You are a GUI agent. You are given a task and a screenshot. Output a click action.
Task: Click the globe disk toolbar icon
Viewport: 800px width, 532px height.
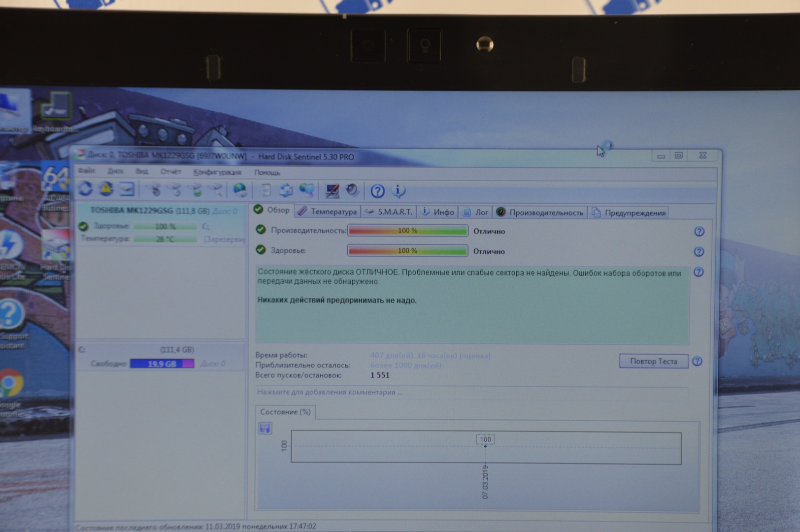[240, 190]
